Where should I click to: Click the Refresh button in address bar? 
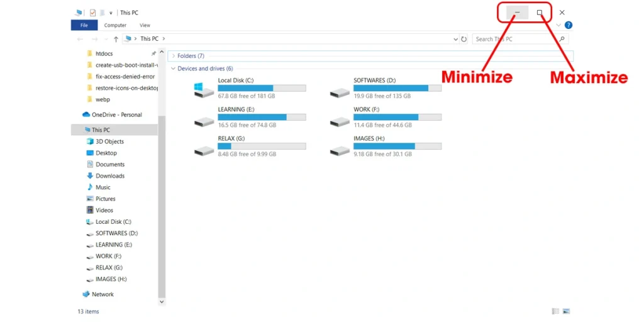(464, 39)
